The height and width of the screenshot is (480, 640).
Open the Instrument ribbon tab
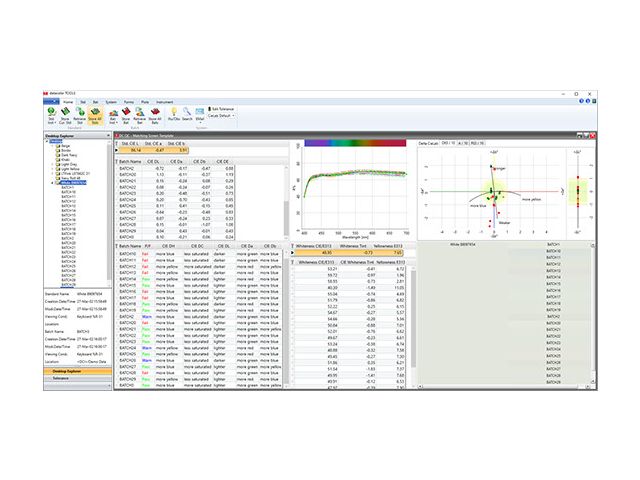click(165, 101)
